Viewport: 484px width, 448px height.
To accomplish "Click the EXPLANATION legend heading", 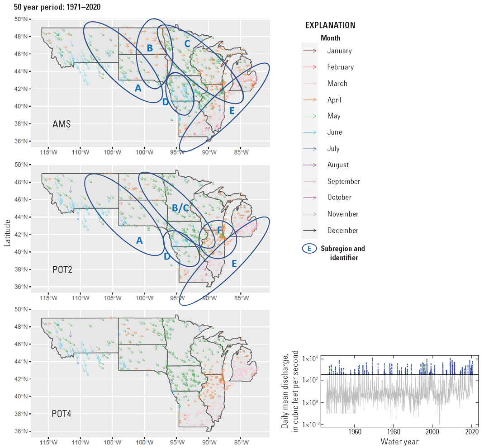I will tap(330, 25).
